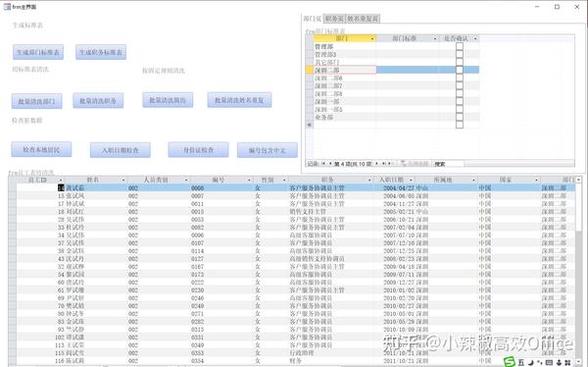Click the 搜索 box in record navigator
This screenshot has height=367, width=588.
pyautogui.click(x=449, y=164)
